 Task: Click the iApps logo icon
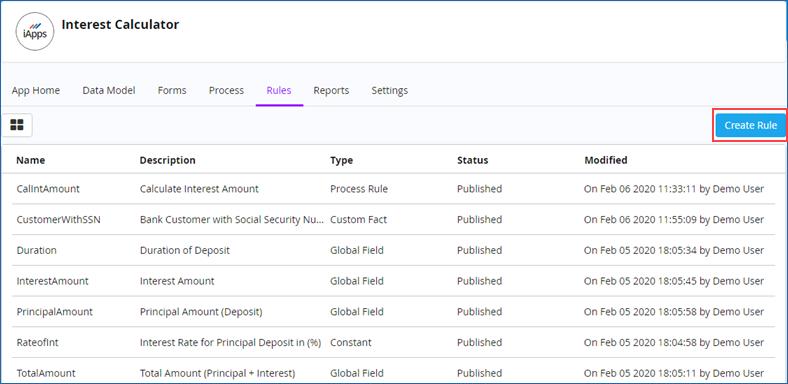(35, 31)
